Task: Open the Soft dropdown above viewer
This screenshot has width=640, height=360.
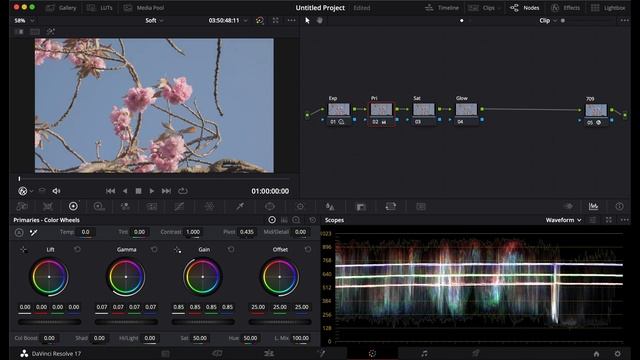Action: click(x=154, y=20)
